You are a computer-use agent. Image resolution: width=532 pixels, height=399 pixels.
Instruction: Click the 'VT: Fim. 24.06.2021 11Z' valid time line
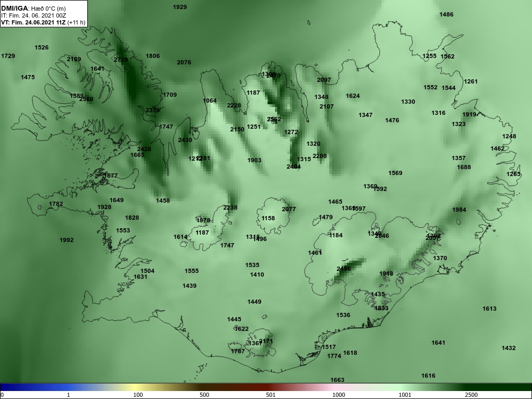[x=34, y=22]
